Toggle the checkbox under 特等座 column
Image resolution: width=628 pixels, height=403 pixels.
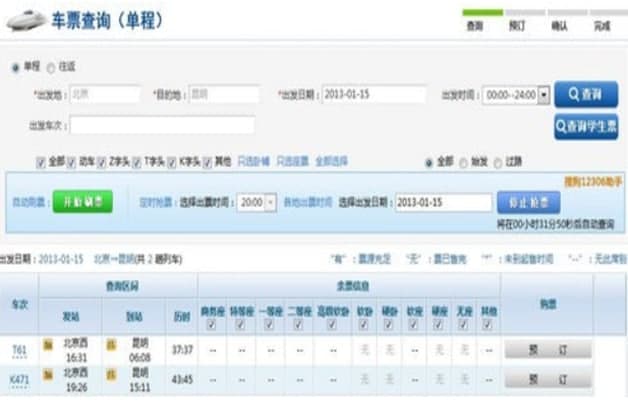[240, 324]
